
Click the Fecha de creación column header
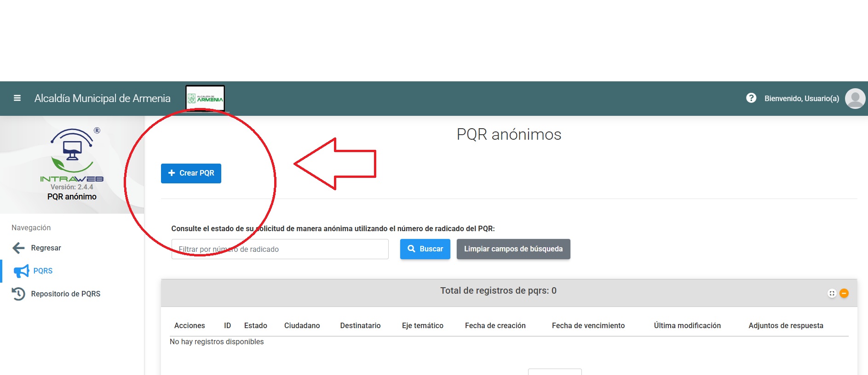pyautogui.click(x=495, y=325)
